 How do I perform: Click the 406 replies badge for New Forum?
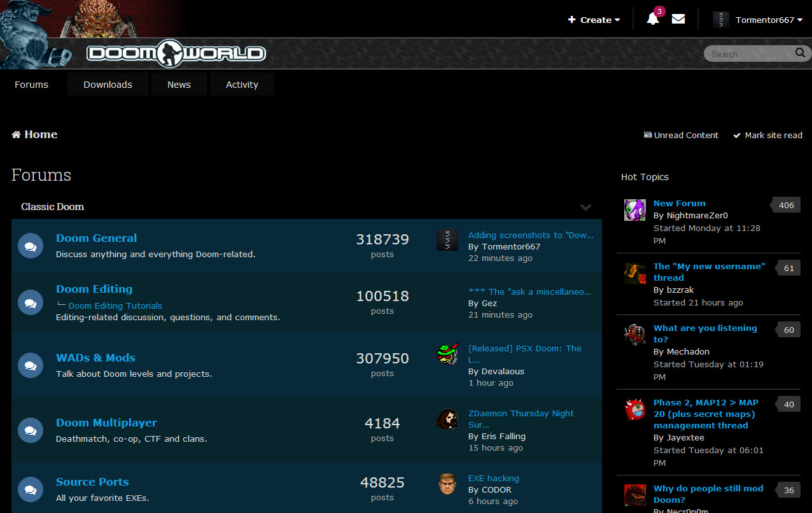click(x=786, y=205)
